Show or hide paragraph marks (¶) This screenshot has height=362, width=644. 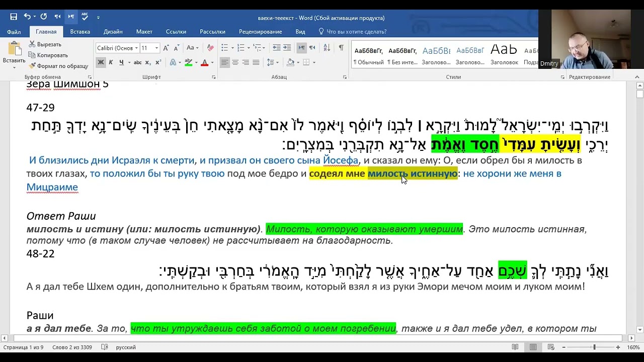pos(341,48)
